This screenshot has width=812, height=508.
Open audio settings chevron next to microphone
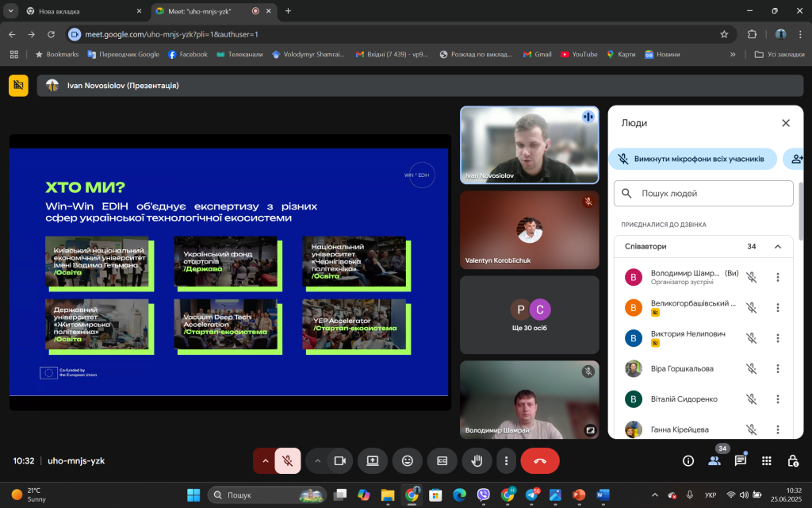(x=265, y=461)
